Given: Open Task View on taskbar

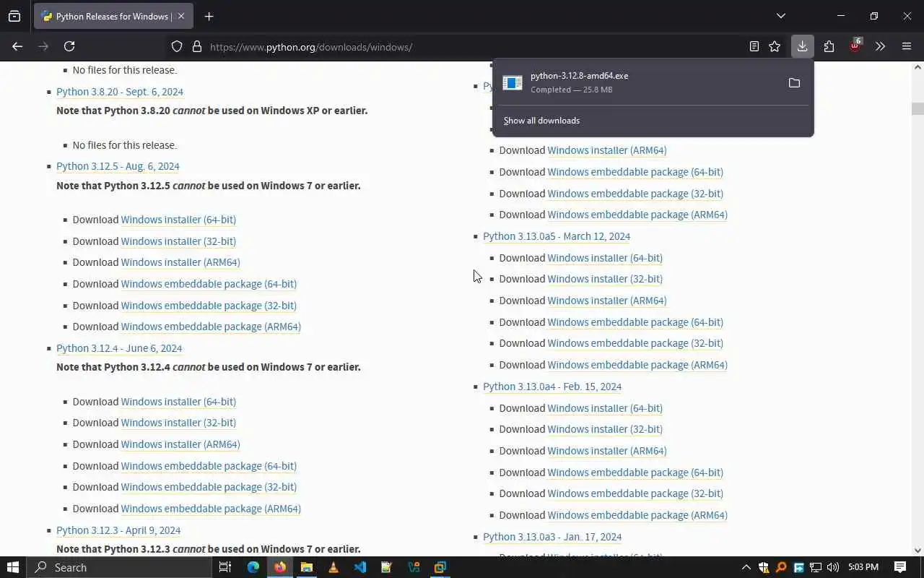Looking at the screenshot, I should pos(225,567).
